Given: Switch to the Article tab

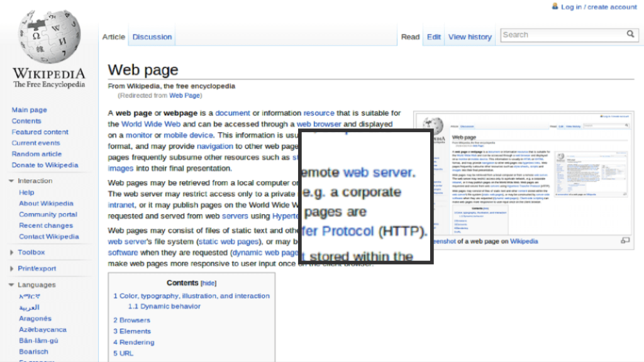Looking at the screenshot, I should pos(113,37).
